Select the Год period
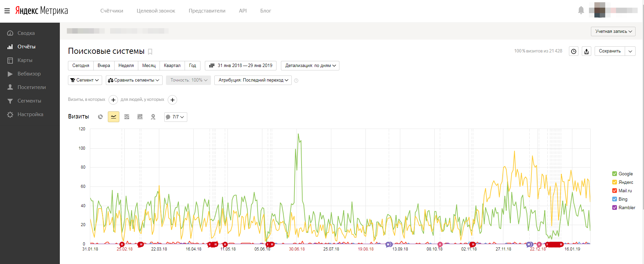The image size is (644, 264). tap(192, 66)
